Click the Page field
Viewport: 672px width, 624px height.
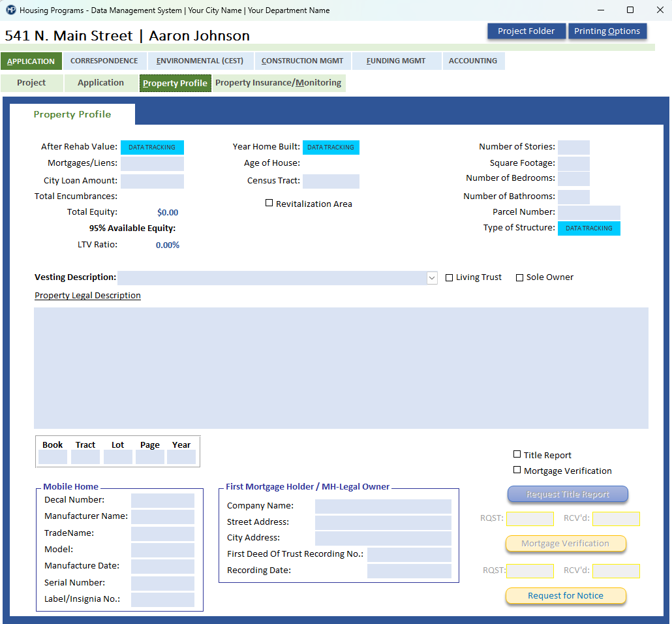click(x=150, y=457)
